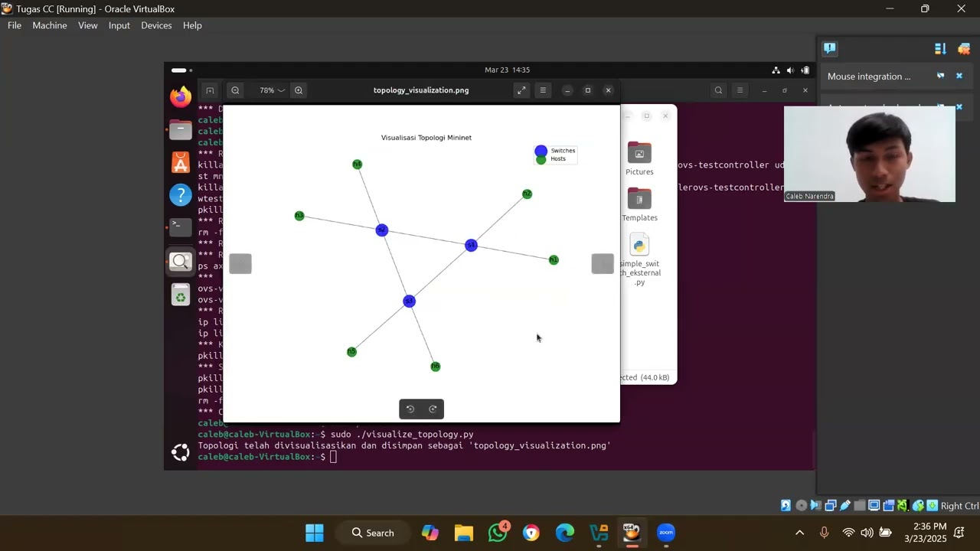Open the 78% zoom level dropdown

point(272,90)
